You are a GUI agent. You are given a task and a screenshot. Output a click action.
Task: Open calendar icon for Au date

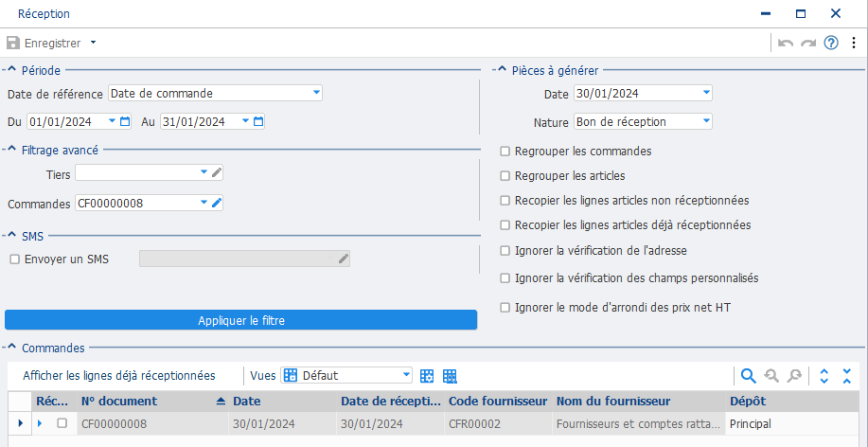[258, 121]
